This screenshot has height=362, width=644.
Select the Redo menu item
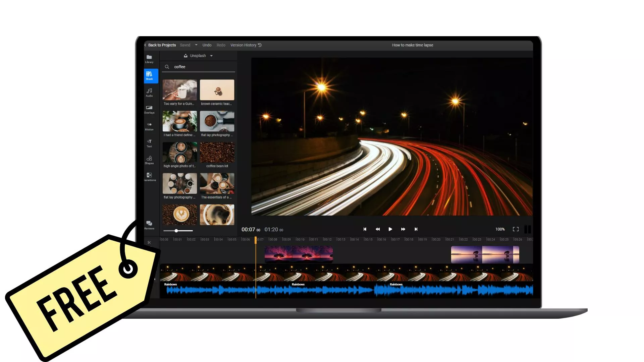click(221, 45)
